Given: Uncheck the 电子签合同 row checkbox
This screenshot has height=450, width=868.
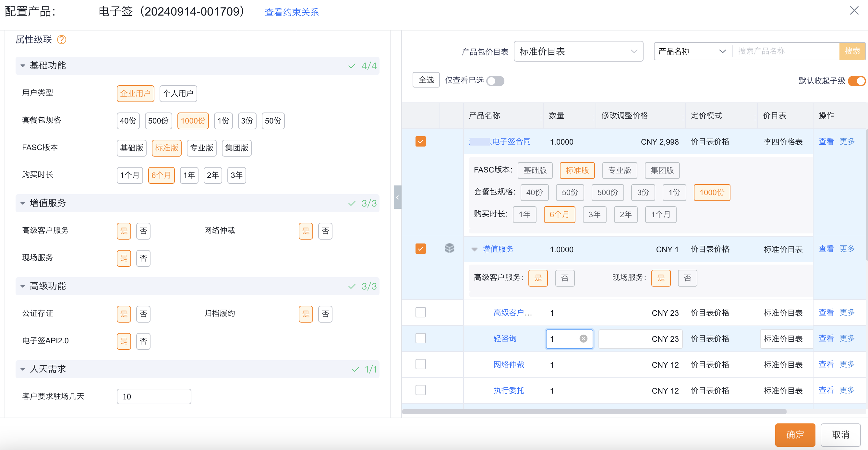Looking at the screenshot, I should [x=420, y=141].
